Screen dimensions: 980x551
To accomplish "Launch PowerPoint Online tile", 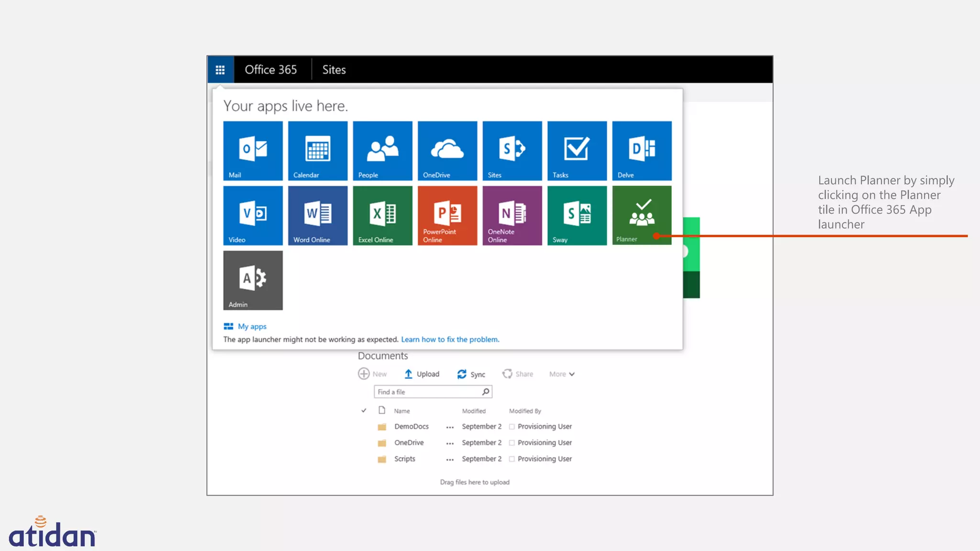I will [447, 216].
